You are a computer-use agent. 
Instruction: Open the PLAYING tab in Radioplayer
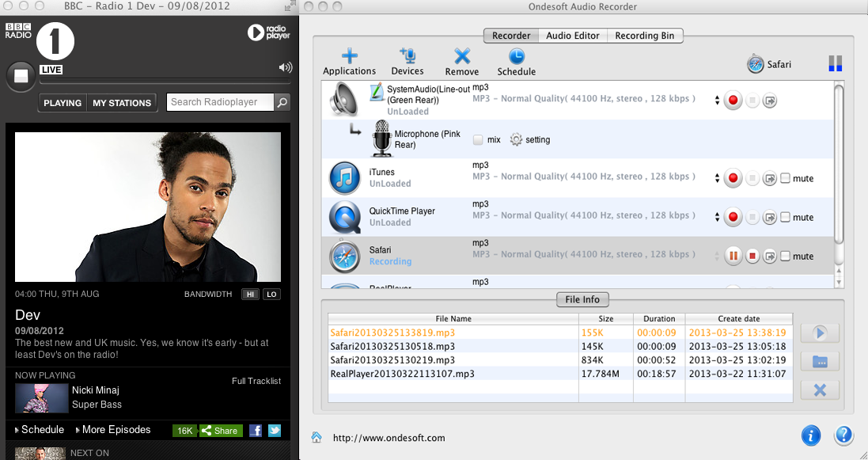[x=63, y=103]
